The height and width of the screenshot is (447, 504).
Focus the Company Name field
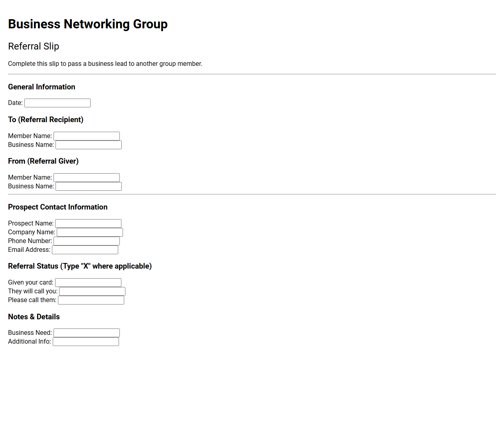(90, 232)
